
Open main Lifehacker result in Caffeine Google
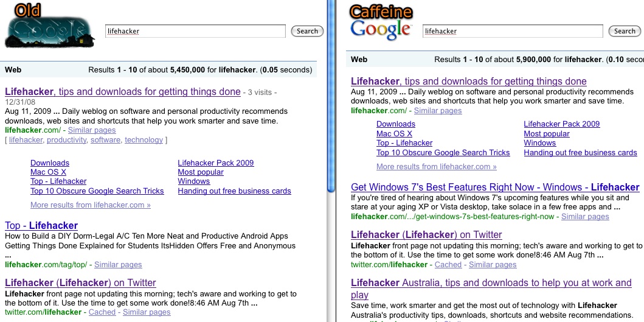point(469,81)
